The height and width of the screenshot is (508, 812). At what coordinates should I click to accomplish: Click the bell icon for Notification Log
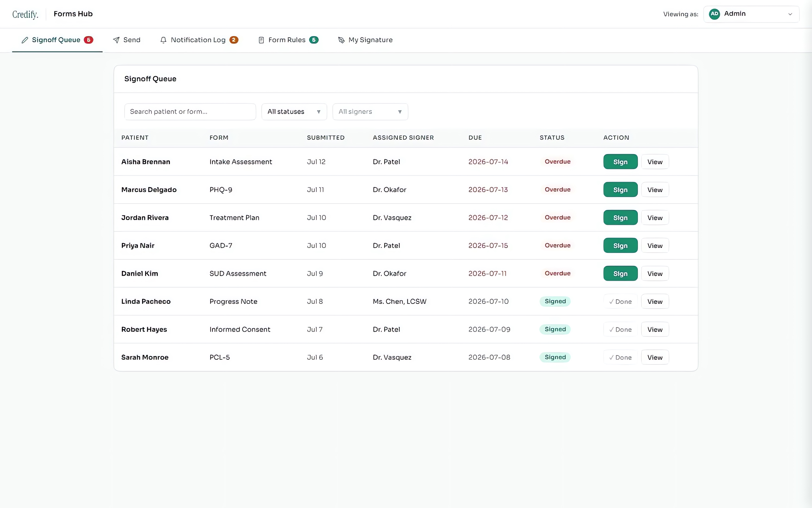[163, 40]
